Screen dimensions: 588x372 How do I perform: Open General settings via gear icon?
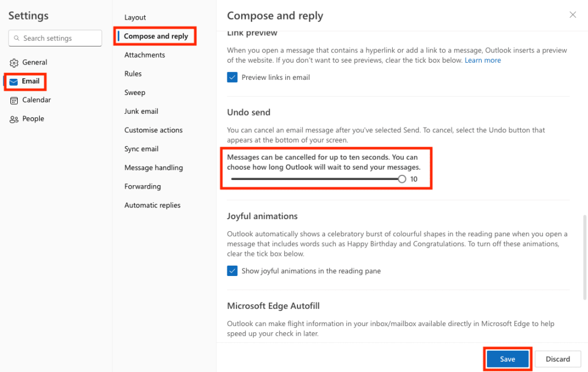13,62
